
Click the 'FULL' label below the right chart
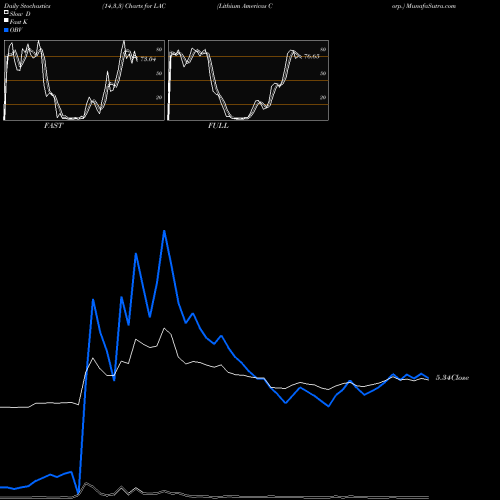coord(218,126)
